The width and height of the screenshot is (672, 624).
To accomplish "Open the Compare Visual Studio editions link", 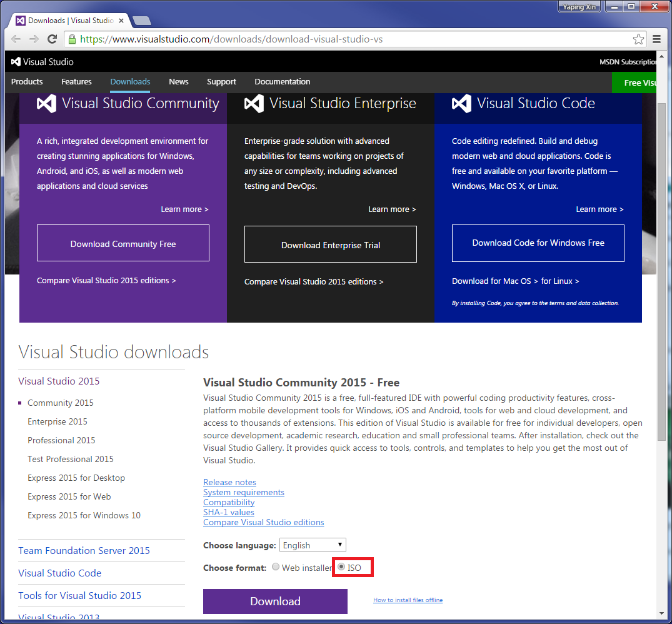I will [264, 522].
